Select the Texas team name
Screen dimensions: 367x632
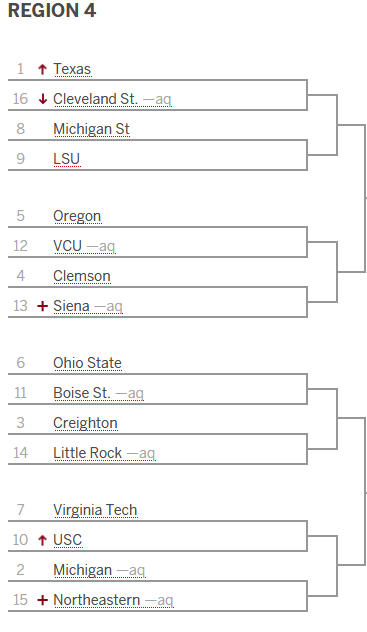[x=72, y=69]
